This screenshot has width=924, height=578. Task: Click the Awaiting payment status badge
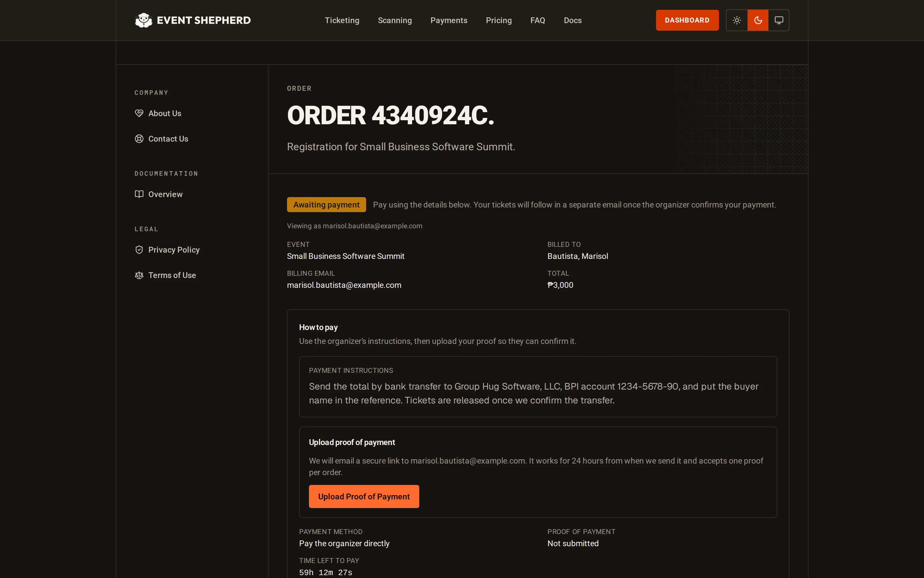pos(327,205)
